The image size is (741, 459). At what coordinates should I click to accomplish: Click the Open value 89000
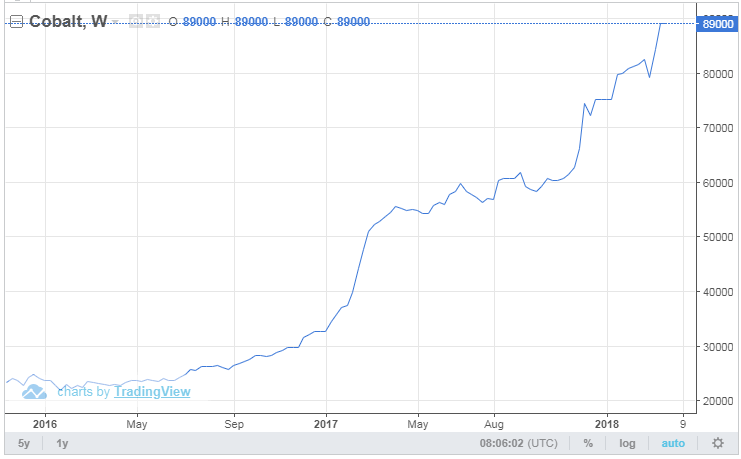tap(199, 22)
